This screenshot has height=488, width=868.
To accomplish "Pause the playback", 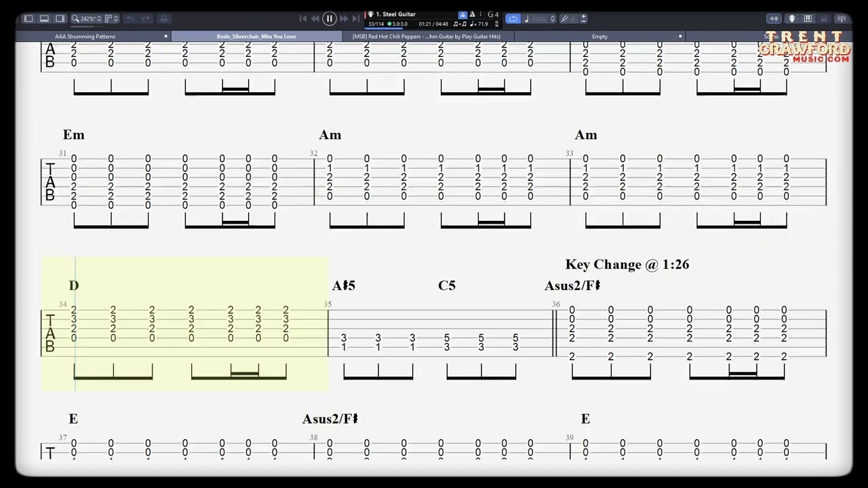I will 329,18.
